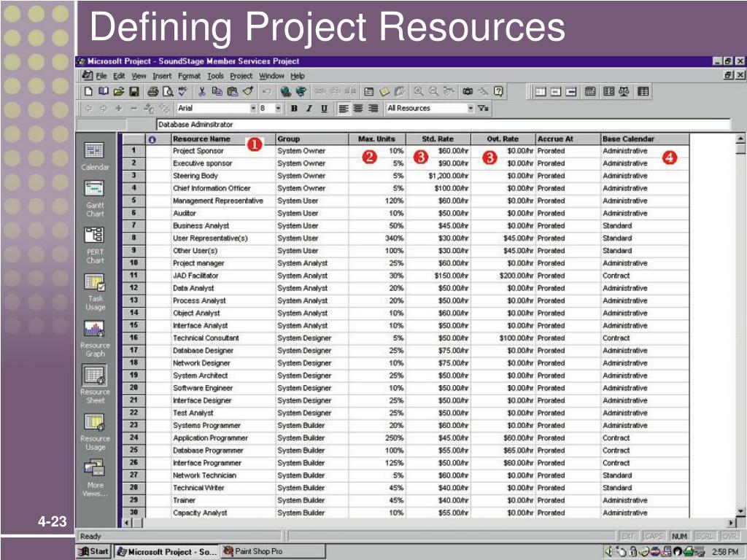Screen dimensions: 747x560
Task: Show the Resource Graph view
Action: (95, 338)
